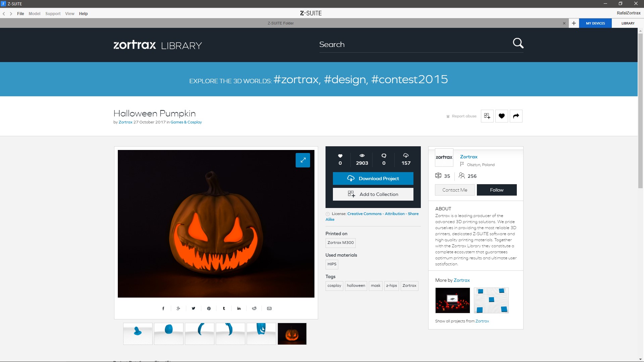Share the project by email

[x=269, y=309]
